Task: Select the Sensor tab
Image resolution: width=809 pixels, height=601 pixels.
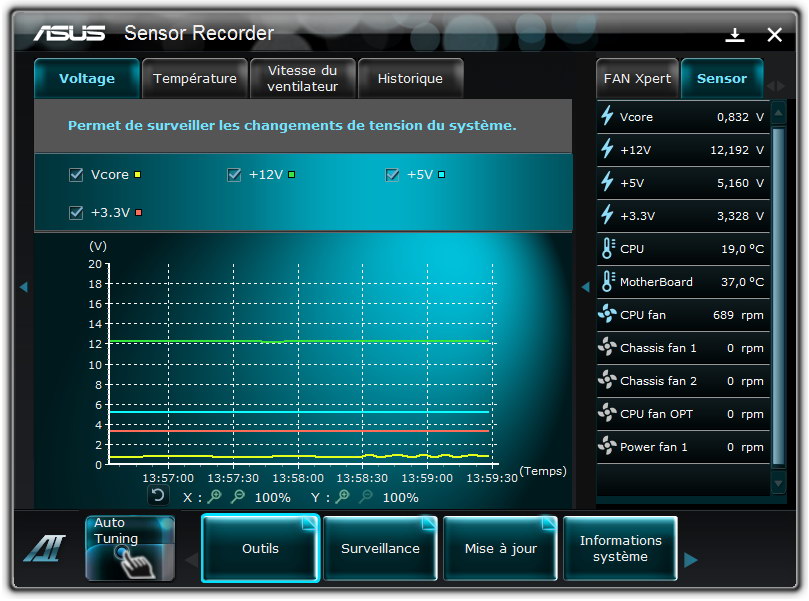Action: click(722, 78)
